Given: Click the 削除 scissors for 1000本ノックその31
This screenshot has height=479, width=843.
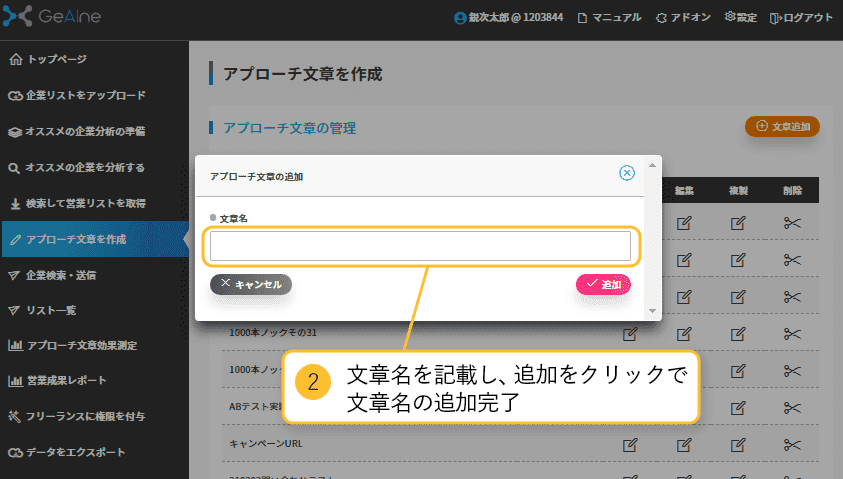Looking at the screenshot, I should click(792, 334).
